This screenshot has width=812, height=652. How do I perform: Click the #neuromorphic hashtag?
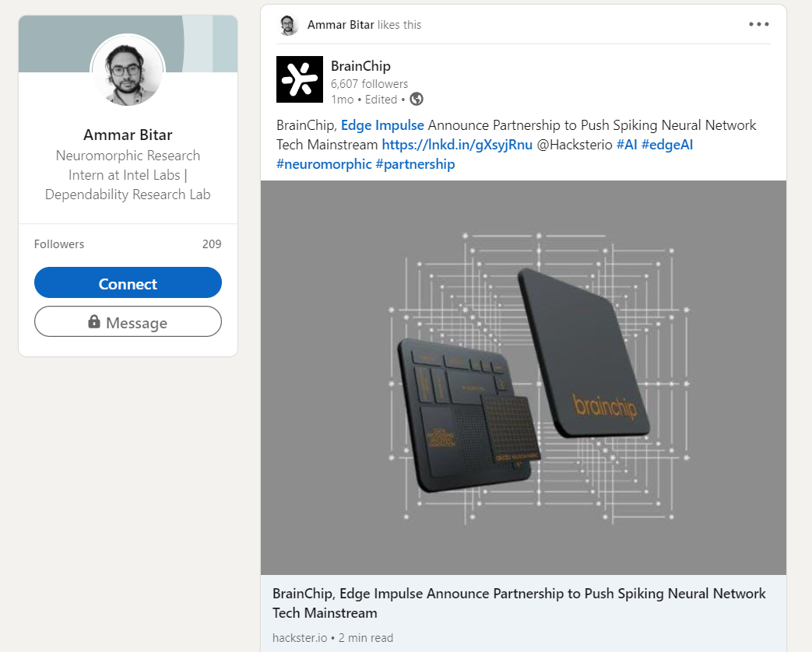tap(324, 164)
